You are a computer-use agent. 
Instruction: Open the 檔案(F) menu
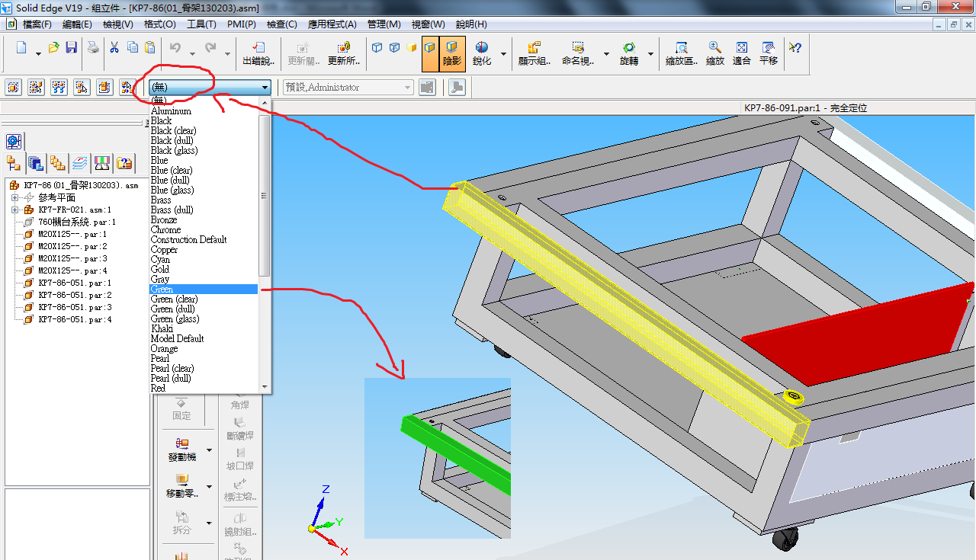pos(37,24)
